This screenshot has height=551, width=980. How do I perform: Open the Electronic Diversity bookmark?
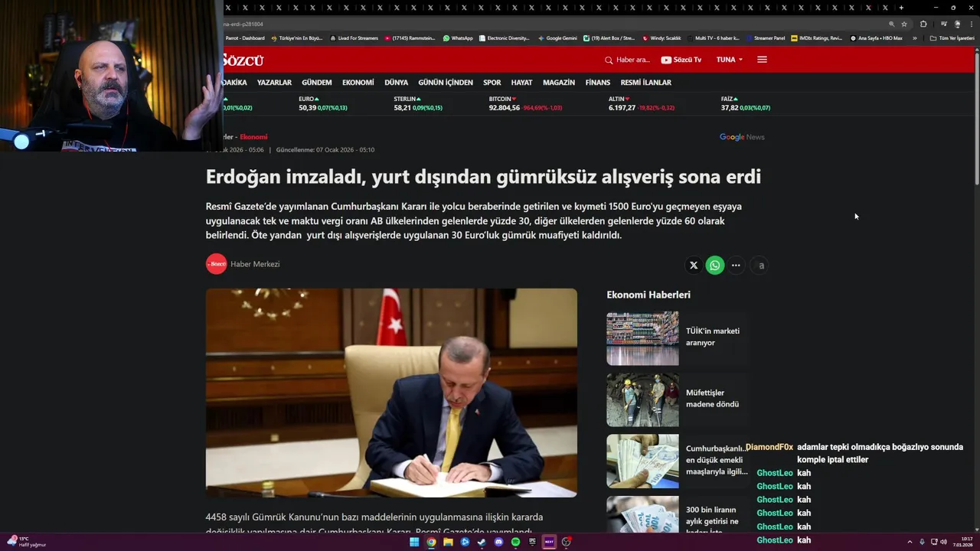[x=504, y=37]
